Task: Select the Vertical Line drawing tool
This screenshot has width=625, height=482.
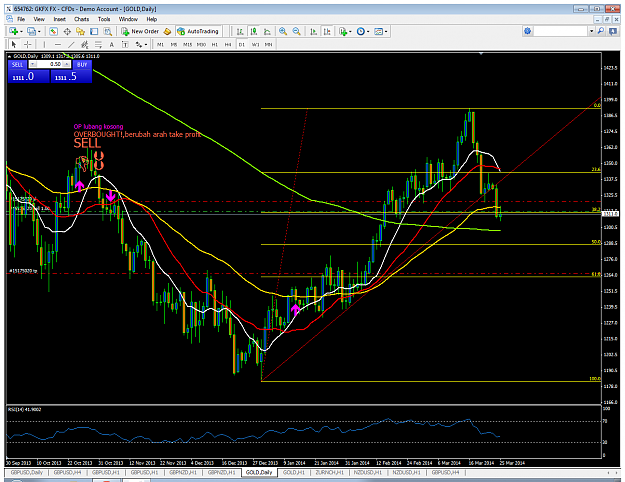Action: pyautogui.click(x=44, y=44)
